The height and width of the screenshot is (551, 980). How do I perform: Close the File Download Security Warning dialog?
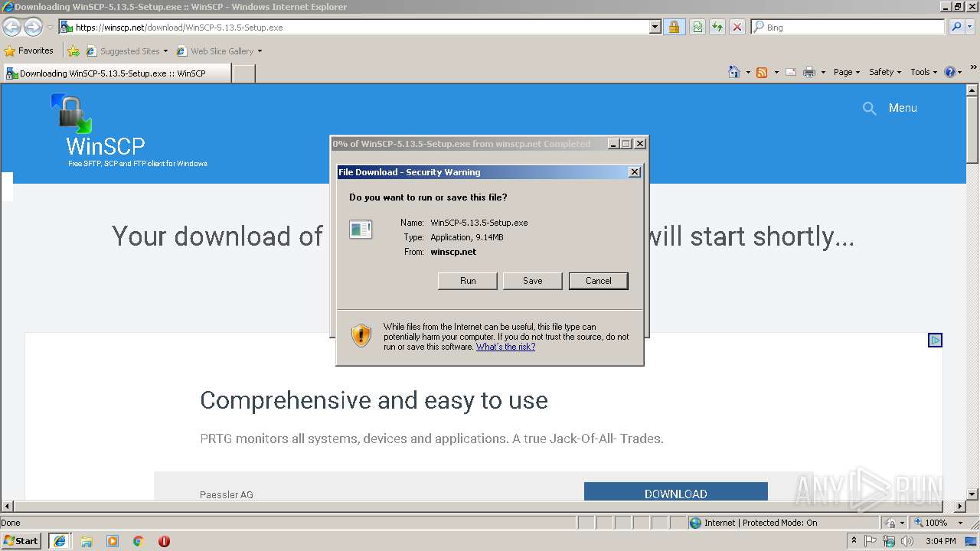tap(634, 172)
